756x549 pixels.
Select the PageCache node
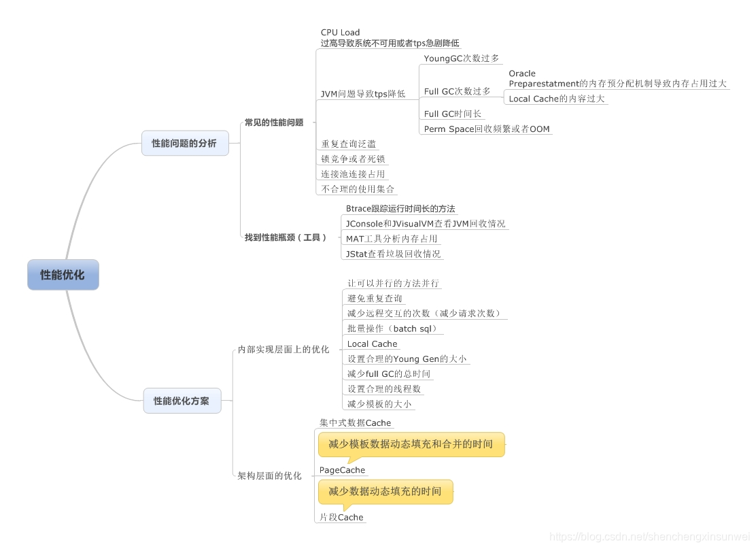pos(343,470)
